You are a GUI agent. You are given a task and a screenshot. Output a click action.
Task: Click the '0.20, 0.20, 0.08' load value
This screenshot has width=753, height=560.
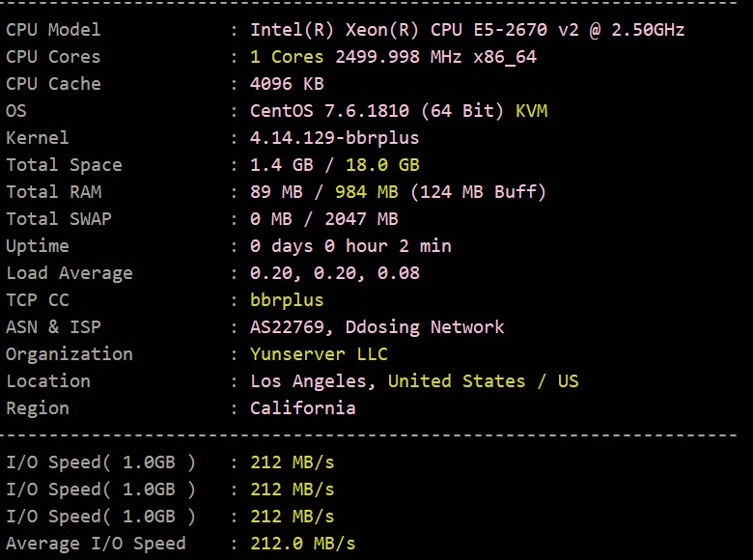(x=335, y=273)
